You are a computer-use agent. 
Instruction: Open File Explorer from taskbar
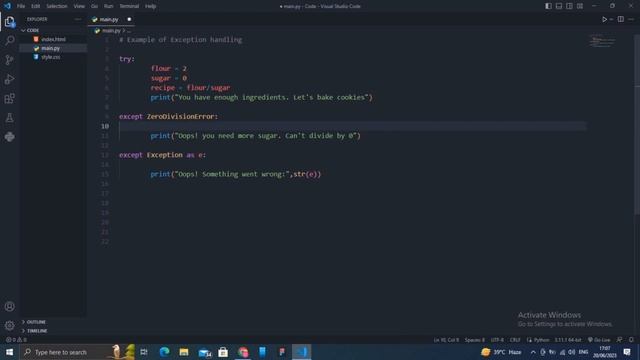(x=184, y=352)
